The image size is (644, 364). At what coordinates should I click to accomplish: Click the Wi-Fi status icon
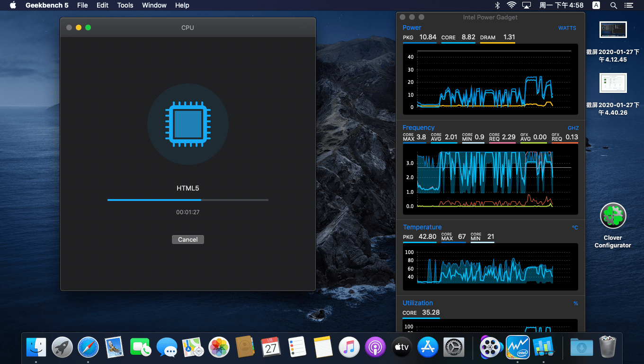pyautogui.click(x=511, y=5)
